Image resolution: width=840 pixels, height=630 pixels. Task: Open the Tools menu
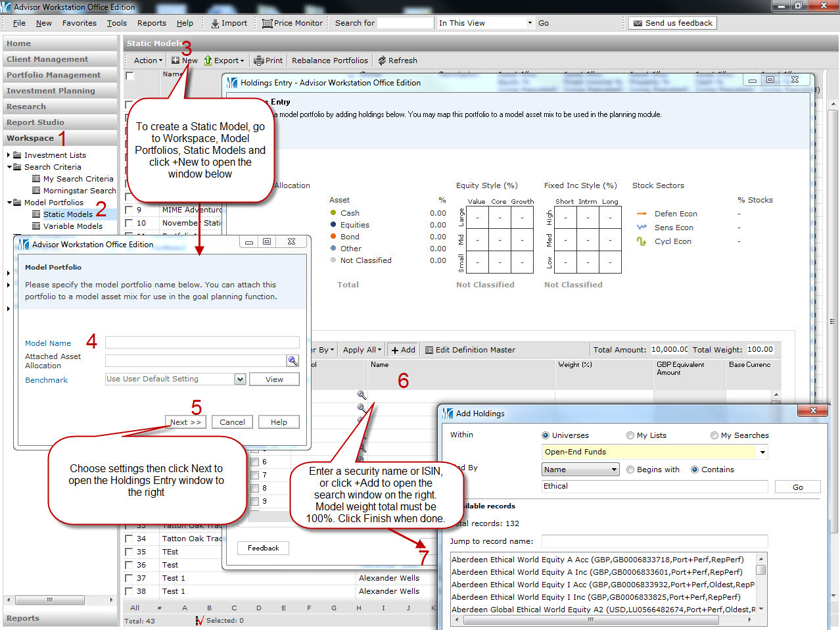pyautogui.click(x=117, y=23)
